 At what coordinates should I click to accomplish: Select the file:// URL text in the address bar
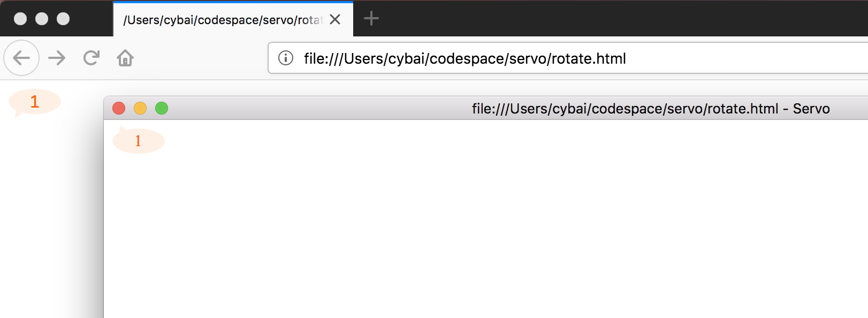click(465, 59)
